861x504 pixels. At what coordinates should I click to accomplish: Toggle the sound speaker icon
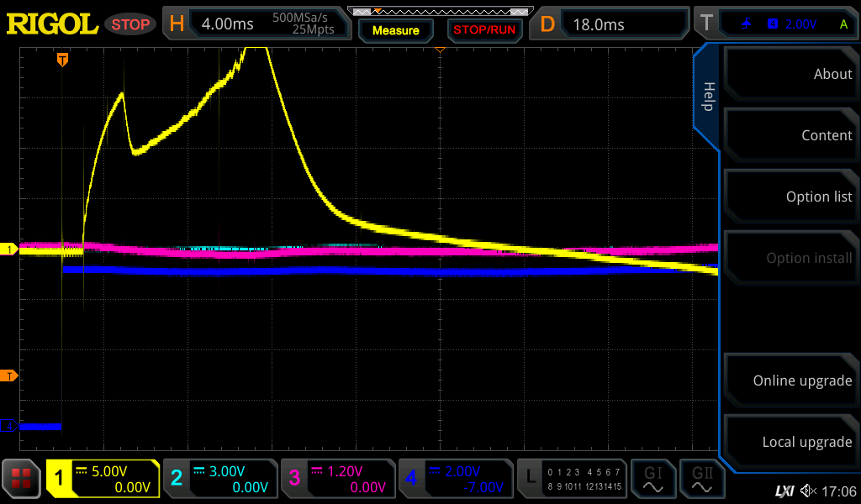coord(808,491)
